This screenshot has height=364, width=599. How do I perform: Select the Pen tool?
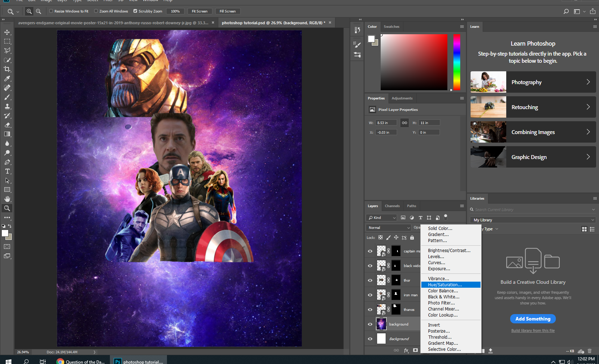[7, 162]
